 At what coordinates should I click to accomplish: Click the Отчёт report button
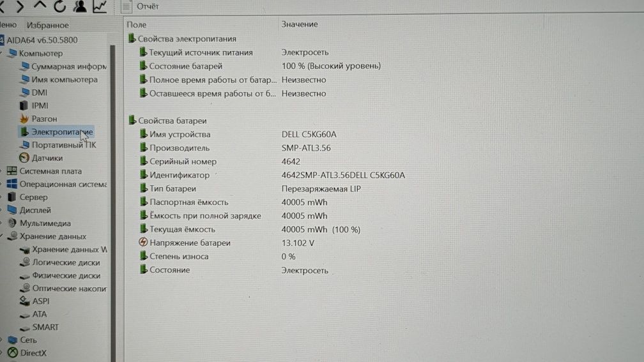pyautogui.click(x=141, y=6)
